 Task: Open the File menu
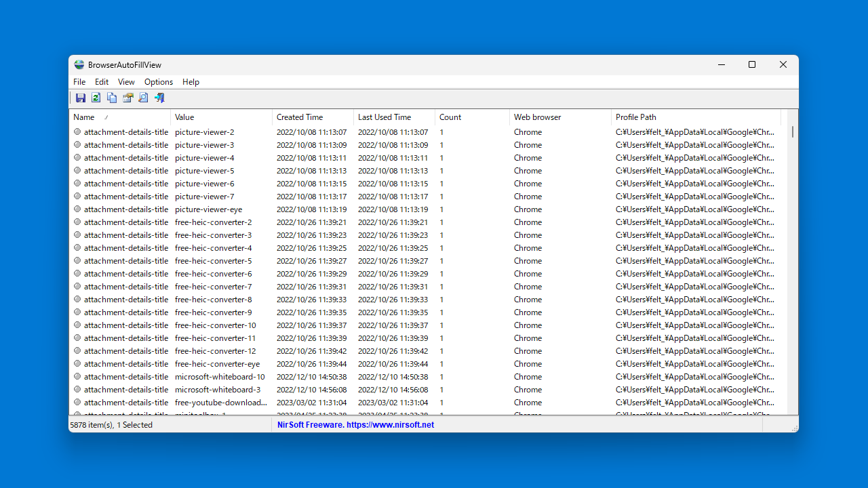(79, 82)
